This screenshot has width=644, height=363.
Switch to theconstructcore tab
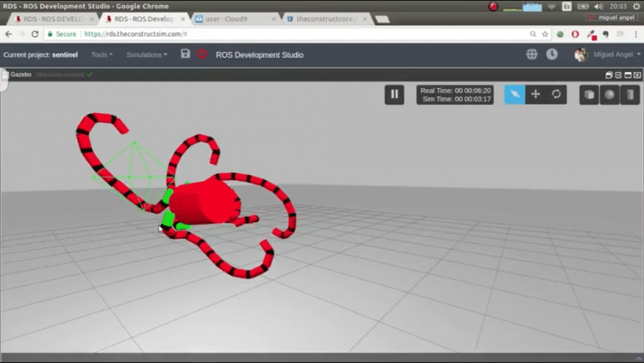326,19
